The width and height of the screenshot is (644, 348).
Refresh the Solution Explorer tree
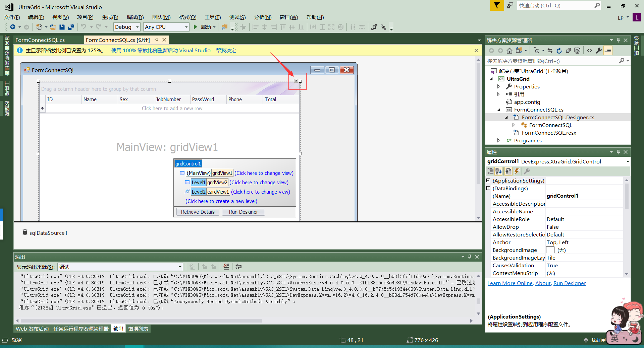[559, 51]
